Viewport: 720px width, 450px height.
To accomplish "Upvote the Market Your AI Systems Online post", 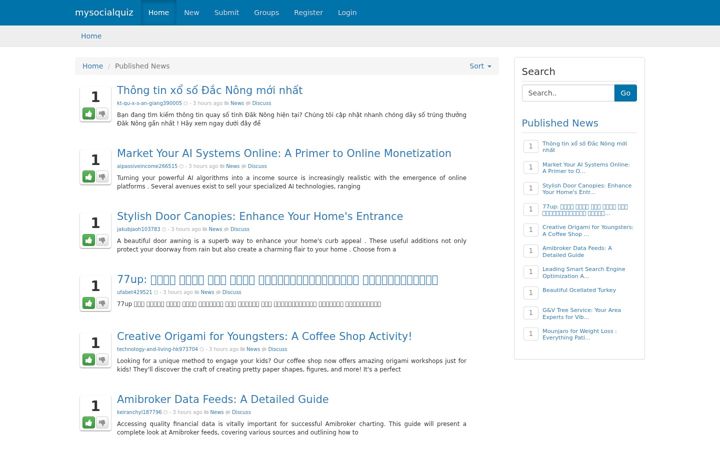I will coord(89,176).
